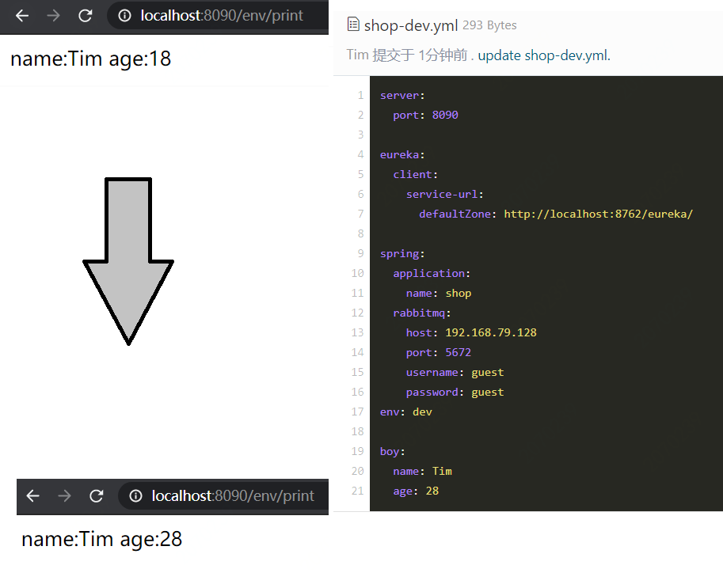This screenshot has width=723, height=588.
Task: Click back arrow in browser showing age:18
Action: point(22,16)
